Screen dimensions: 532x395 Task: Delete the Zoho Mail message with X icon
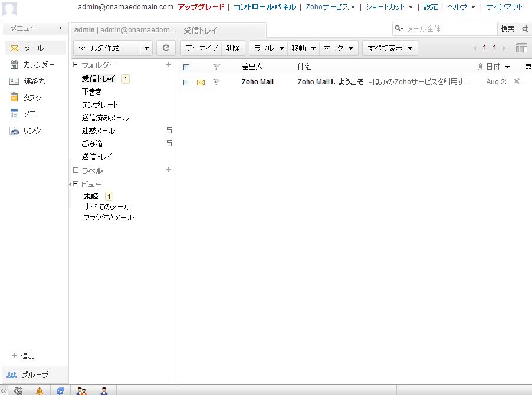tap(517, 81)
